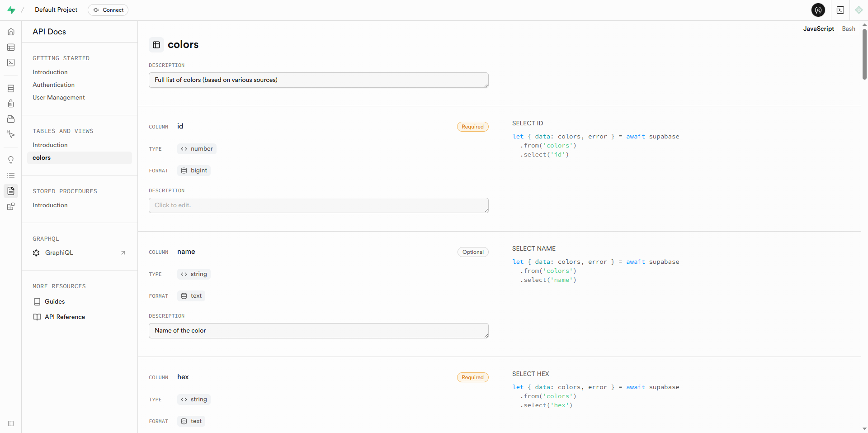This screenshot has width=868, height=433.
Task: Open the account avatar menu
Action: [x=818, y=10]
